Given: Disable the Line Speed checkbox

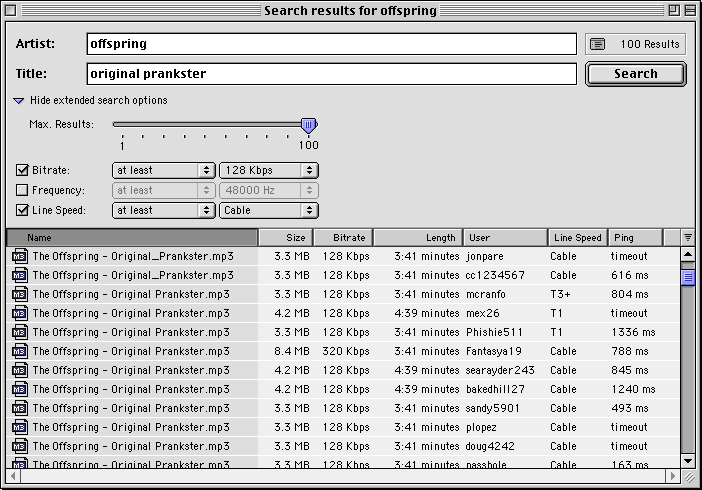Looking at the screenshot, I should [x=23, y=210].
